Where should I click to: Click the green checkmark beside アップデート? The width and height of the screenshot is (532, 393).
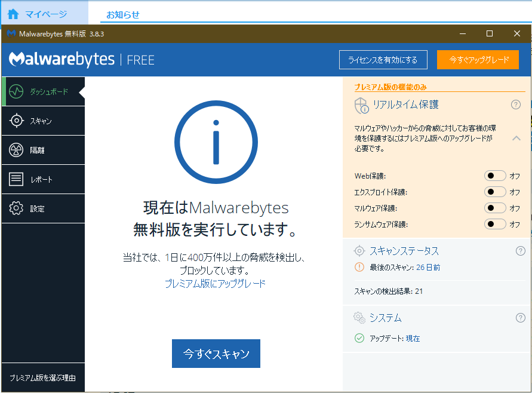pos(359,338)
